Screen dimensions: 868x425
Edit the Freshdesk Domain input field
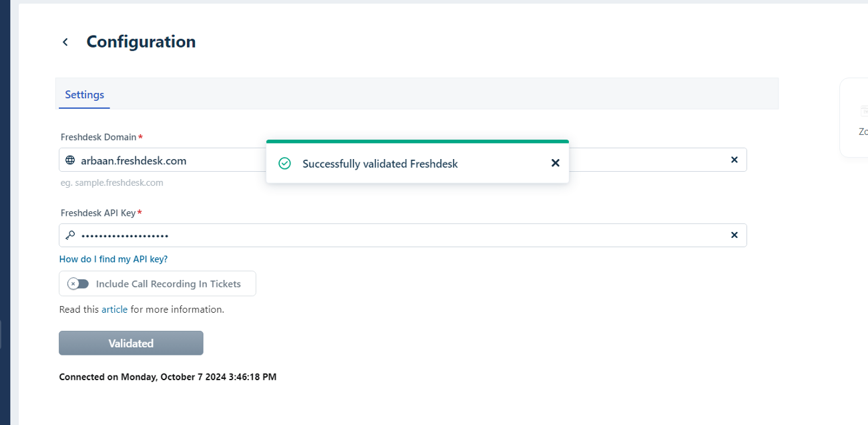tap(403, 160)
